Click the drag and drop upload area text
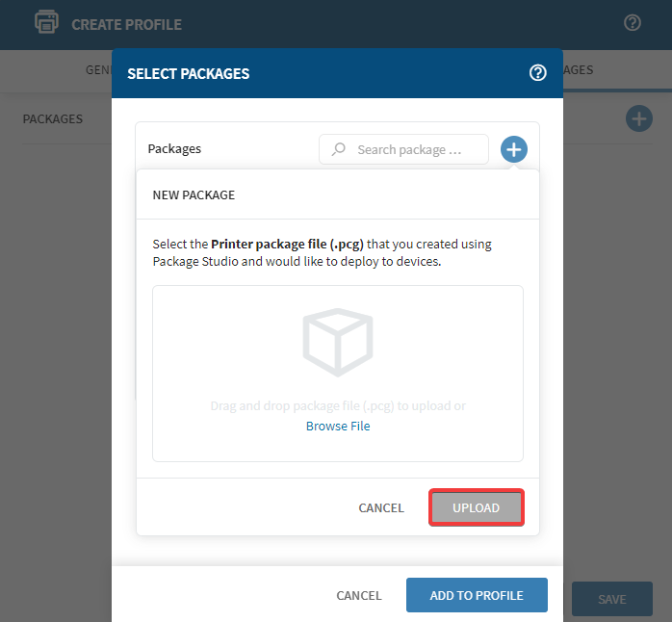The image size is (672, 622). (338, 406)
